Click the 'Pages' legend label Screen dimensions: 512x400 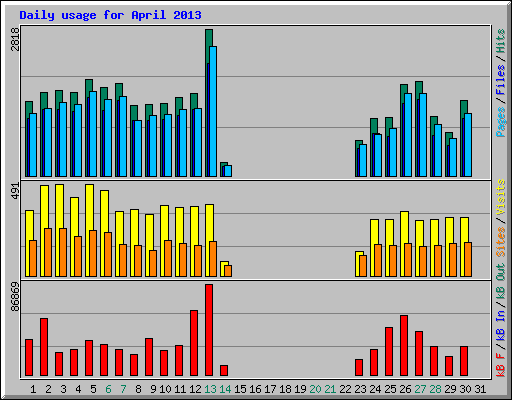501,122
